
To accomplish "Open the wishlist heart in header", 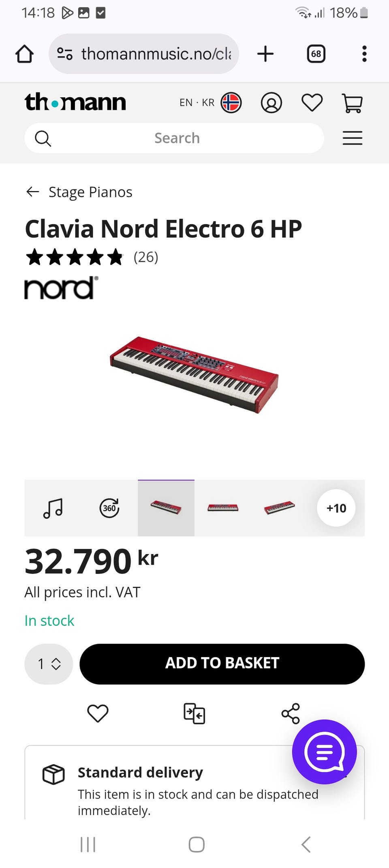I will 312,103.
